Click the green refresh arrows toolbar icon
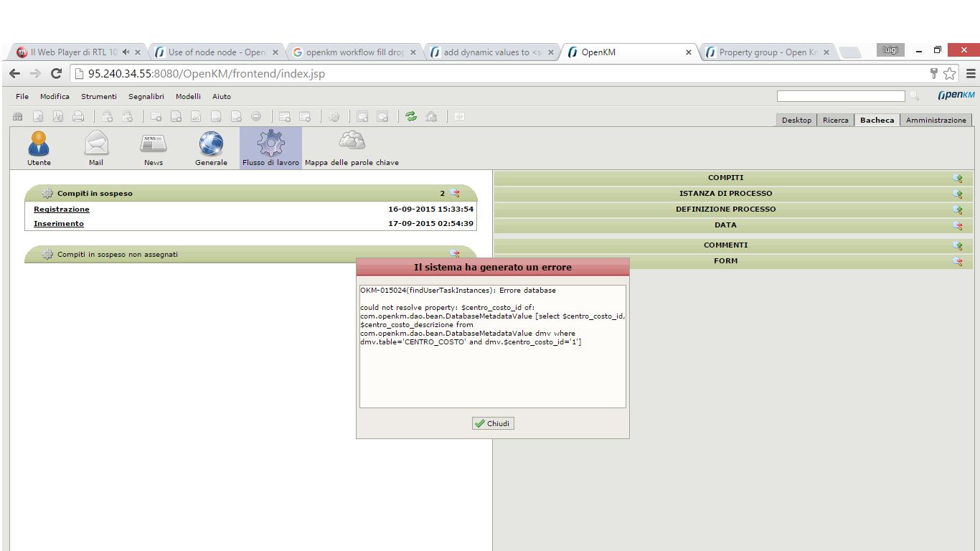This screenshot has width=980, height=551. pyautogui.click(x=411, y=116)
